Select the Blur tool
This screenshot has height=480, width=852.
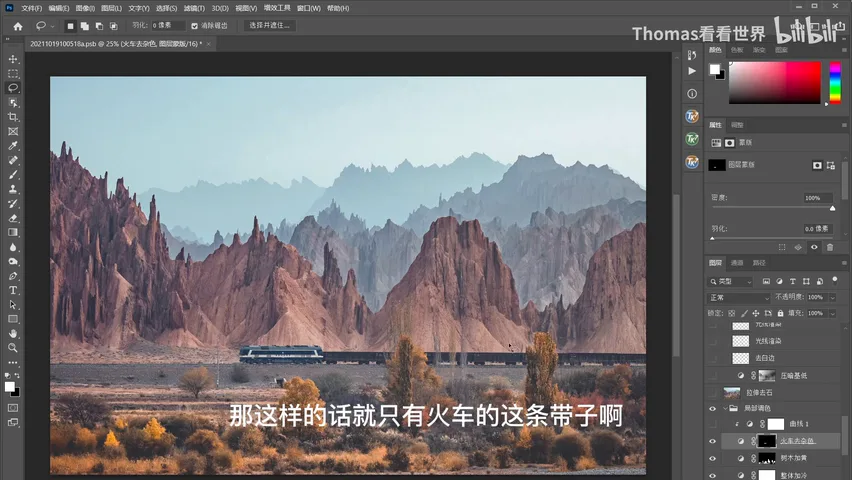coord(13,247)
